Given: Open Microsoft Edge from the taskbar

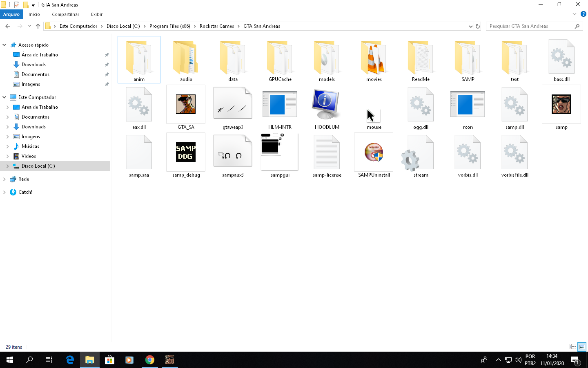Looking at the screenshot, I should point(70,360).
